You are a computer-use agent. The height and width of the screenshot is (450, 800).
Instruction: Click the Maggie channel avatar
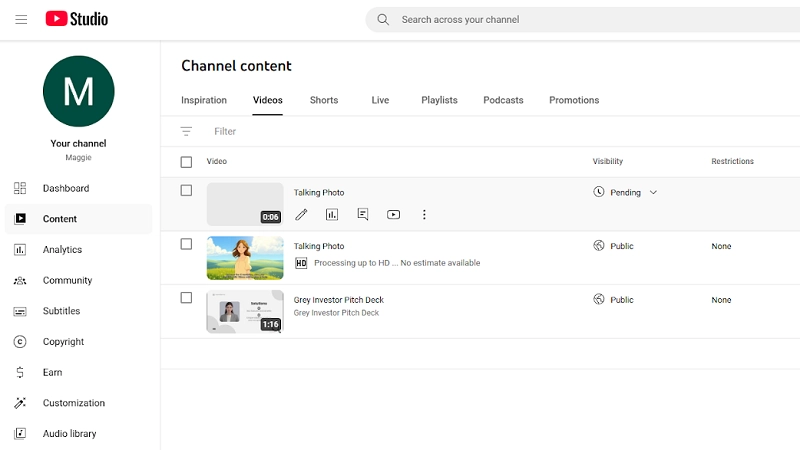point(78,91)
